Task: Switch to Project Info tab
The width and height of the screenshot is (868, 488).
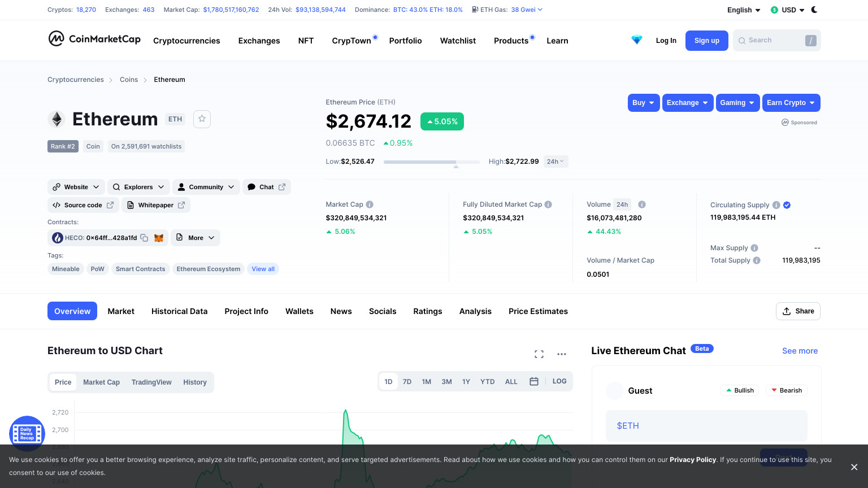Action: pos(246,311)
